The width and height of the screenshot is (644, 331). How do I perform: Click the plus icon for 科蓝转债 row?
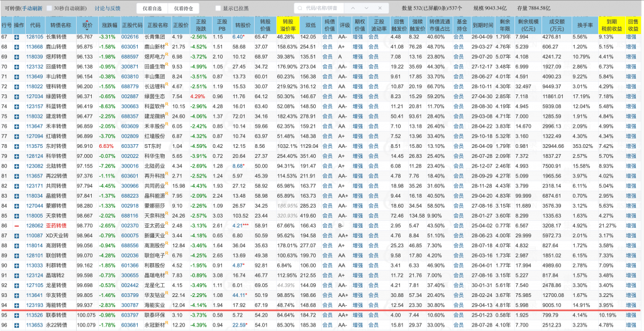tap(16, 106)
